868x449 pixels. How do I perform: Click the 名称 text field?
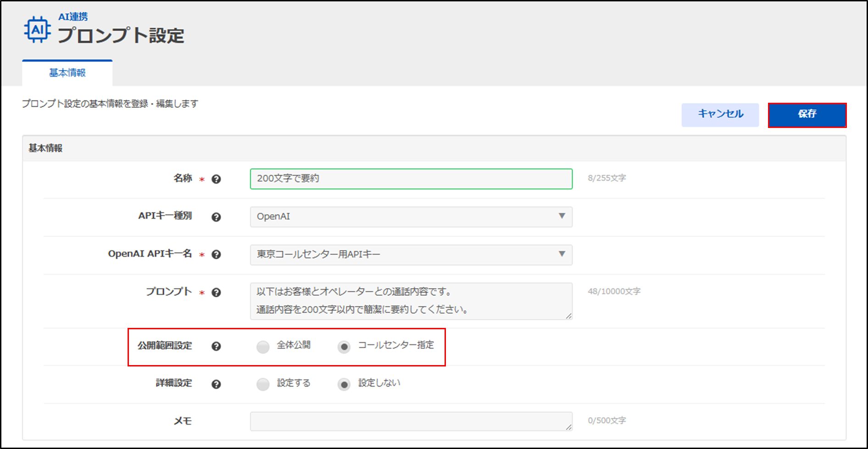(411, 179)
